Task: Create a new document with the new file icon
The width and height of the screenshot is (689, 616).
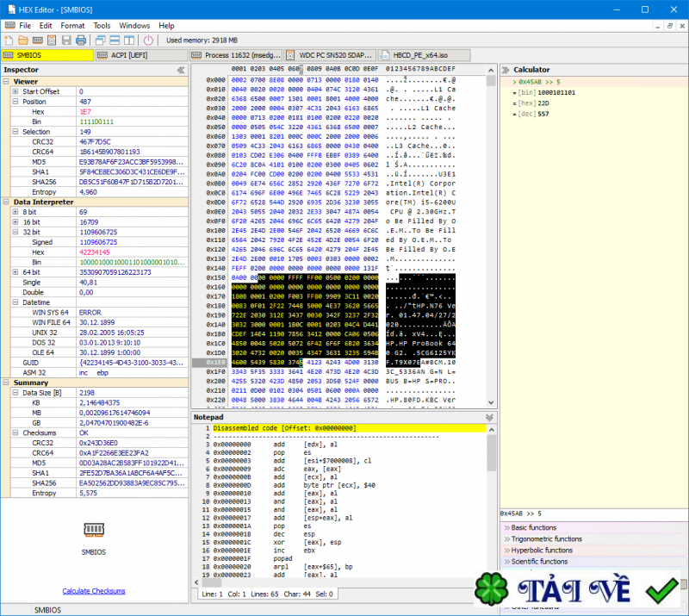Action: (x=9, y=40)
